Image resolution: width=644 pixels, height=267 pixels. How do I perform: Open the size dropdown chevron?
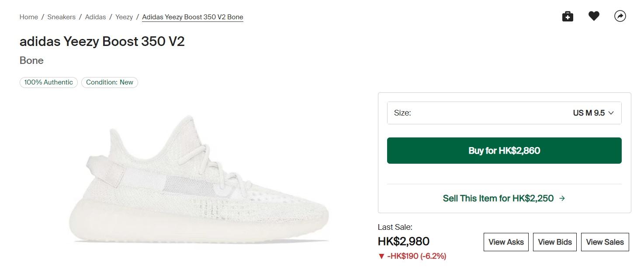(x=611, y=113)
